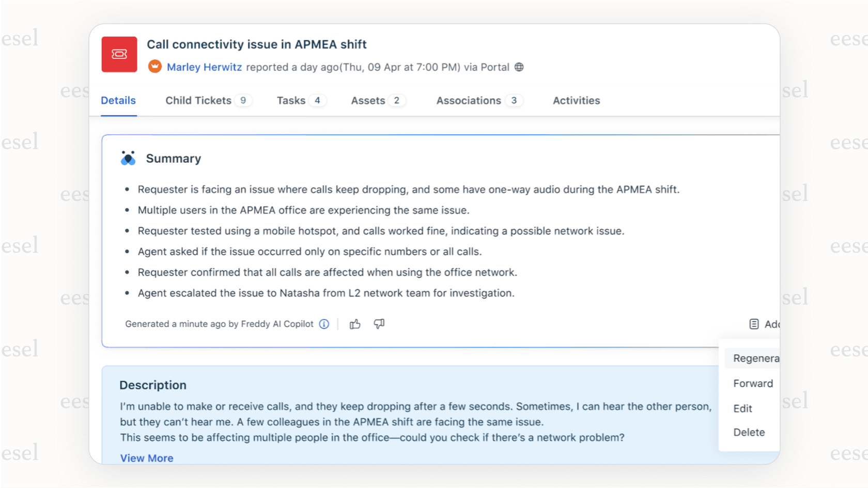Select Edit in the context menu
Viewport: 868px width, 488px height.
click(742, 408)
